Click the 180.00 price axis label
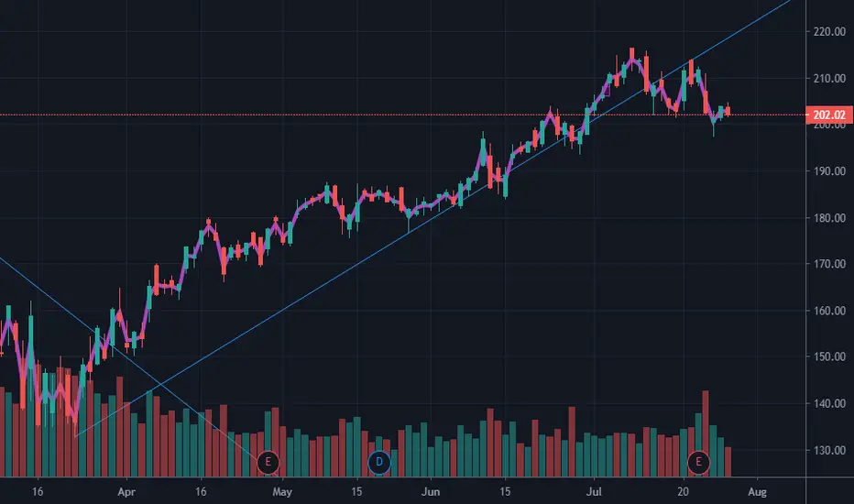 (x=829, y=218)
